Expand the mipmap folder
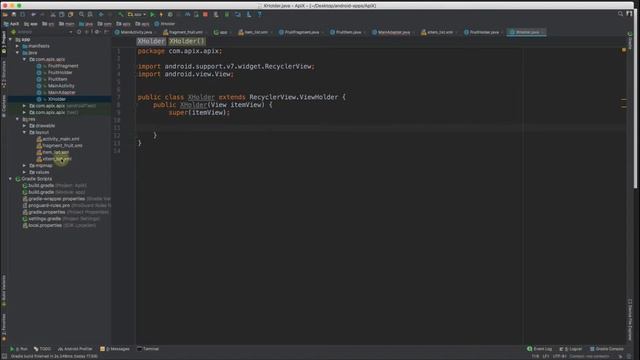640x360 pixels. click(24, 165)
